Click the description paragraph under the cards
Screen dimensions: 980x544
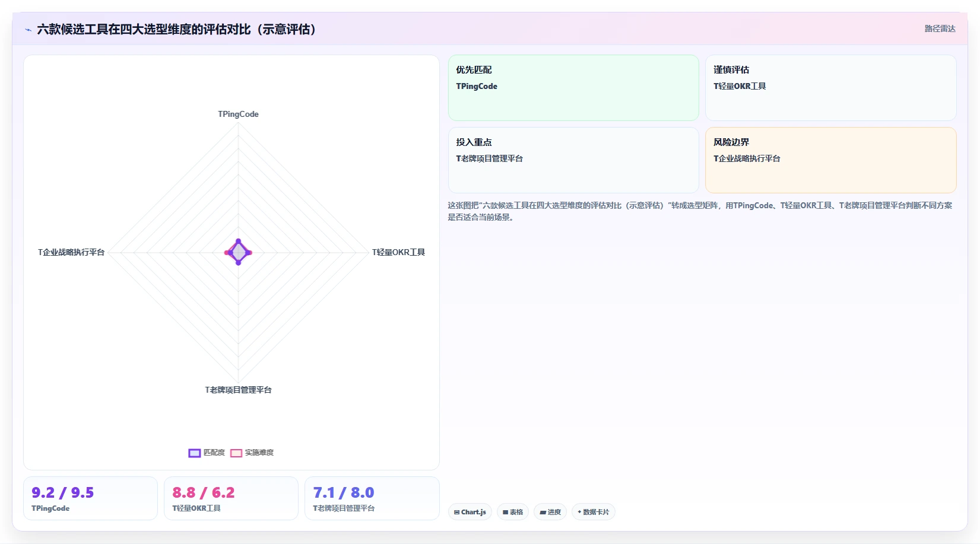click(x=700, y=211)
